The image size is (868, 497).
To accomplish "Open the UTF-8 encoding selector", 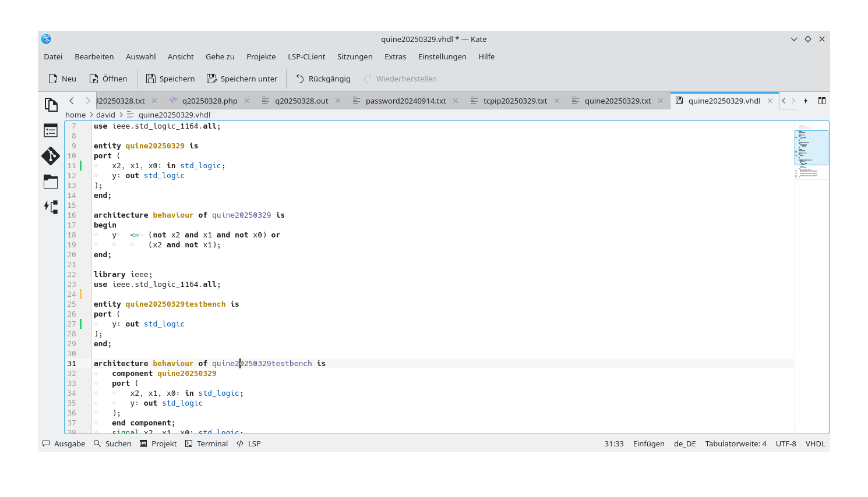I will pyautogui.click(x=785, y=443).
